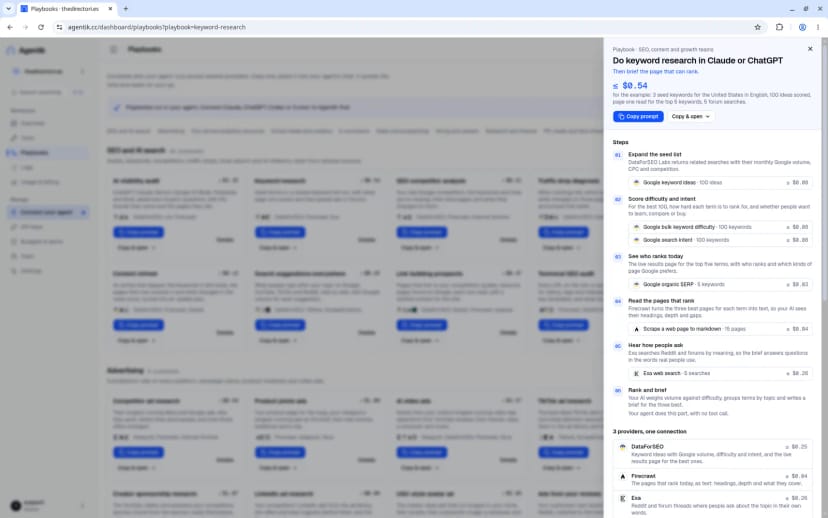Click the Firecrawl provider name
This screenshot has height=518, width=828.
(x=643, y=476)
